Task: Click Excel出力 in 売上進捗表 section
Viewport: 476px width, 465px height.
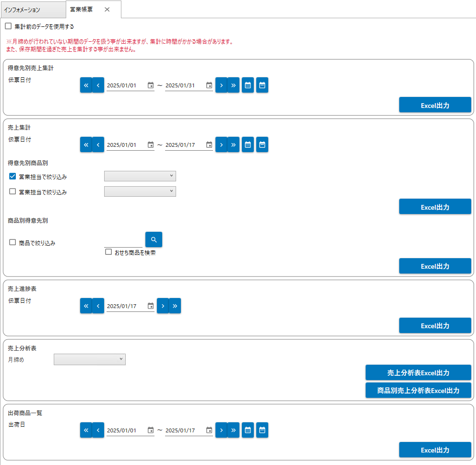Action: (x=435, y=325)
